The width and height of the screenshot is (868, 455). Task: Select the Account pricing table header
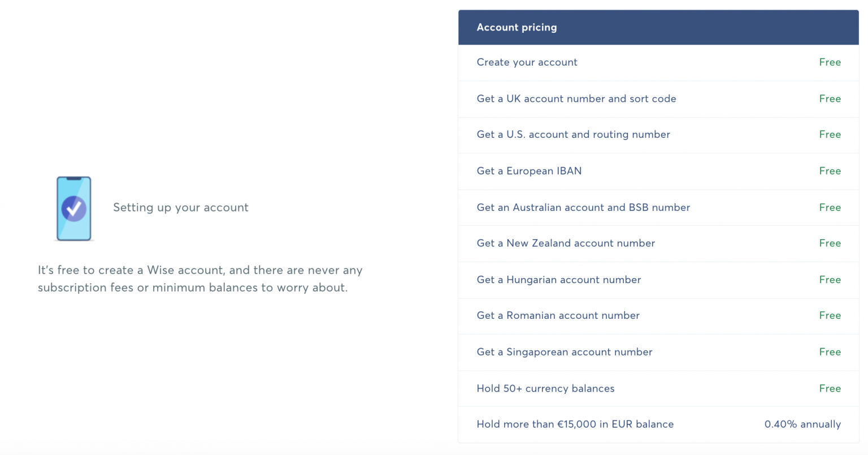(658, 27)
